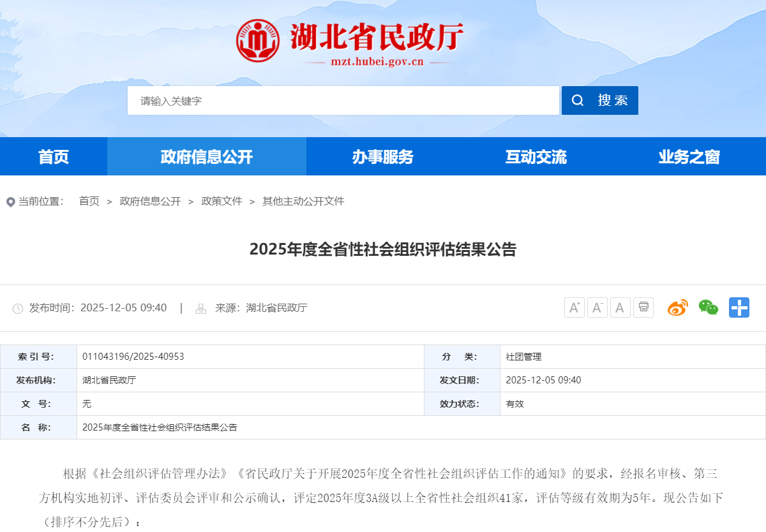Share the article to Weibo

(677, 307)
